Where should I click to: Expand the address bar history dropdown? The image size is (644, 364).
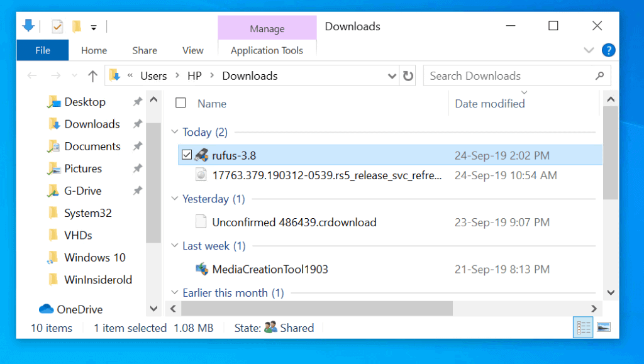coord(392,76)
